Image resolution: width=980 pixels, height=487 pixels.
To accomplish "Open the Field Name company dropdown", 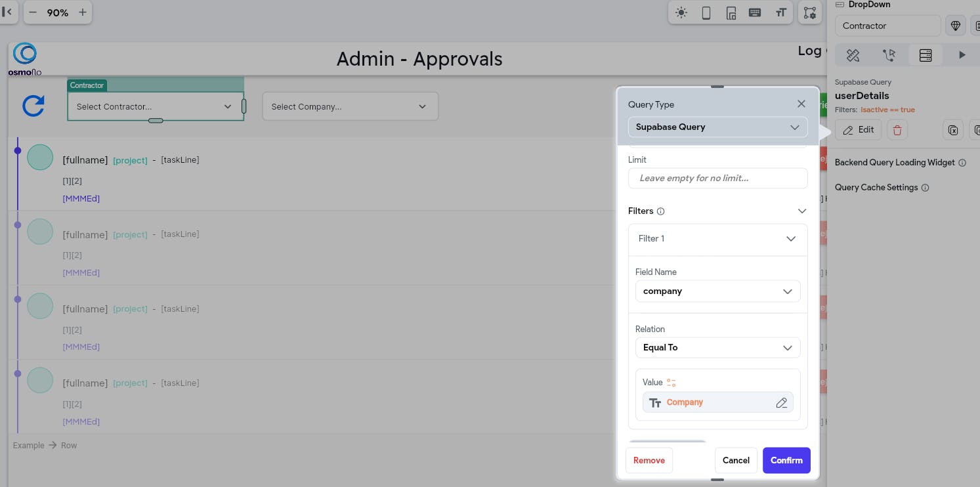I will click(717, 291).
